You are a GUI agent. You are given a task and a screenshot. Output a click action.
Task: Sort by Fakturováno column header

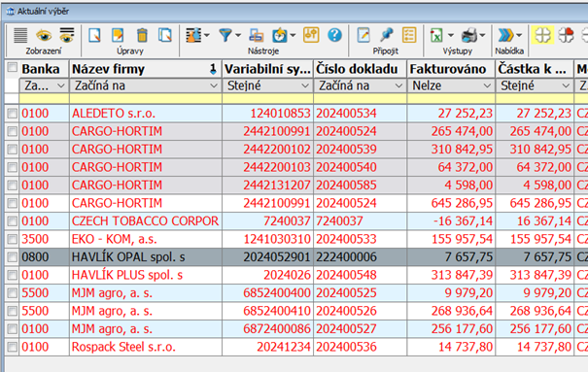tap(451, 69)
